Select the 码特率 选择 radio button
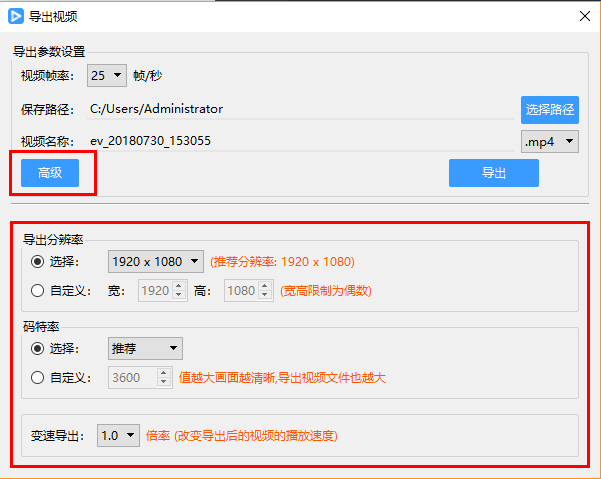 coord(38,348)
